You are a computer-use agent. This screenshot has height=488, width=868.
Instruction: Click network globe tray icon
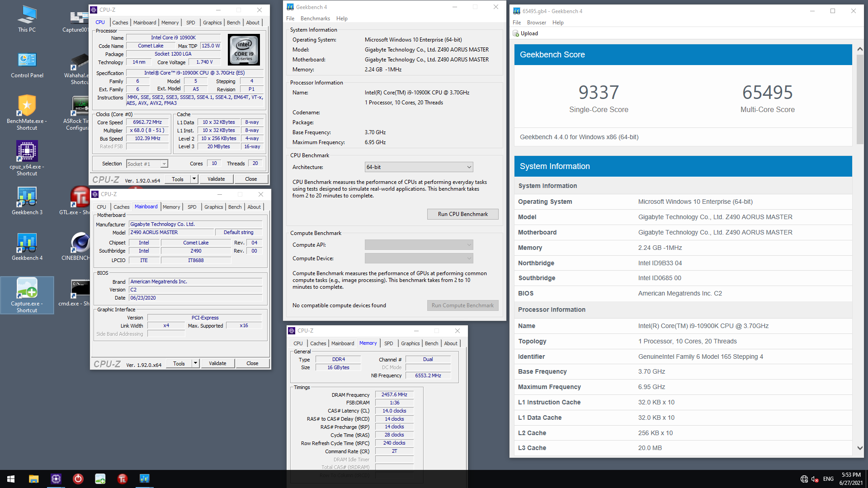[804, 479]
